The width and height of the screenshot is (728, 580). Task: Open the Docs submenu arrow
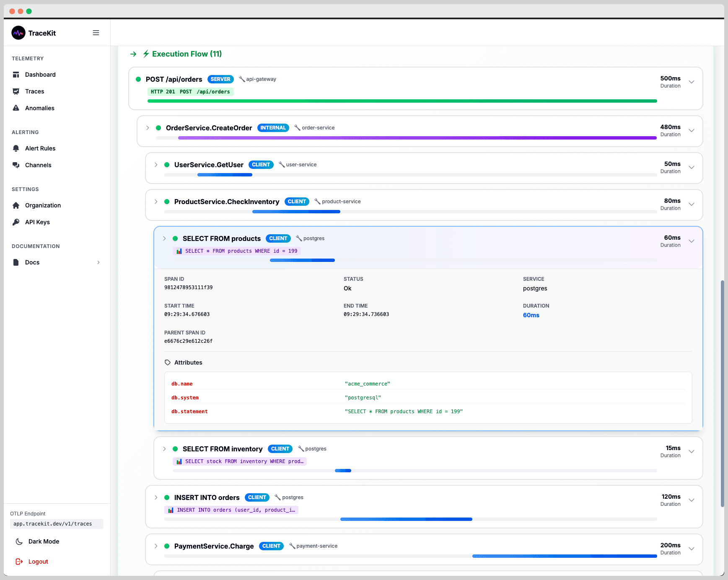coord(98,262)
